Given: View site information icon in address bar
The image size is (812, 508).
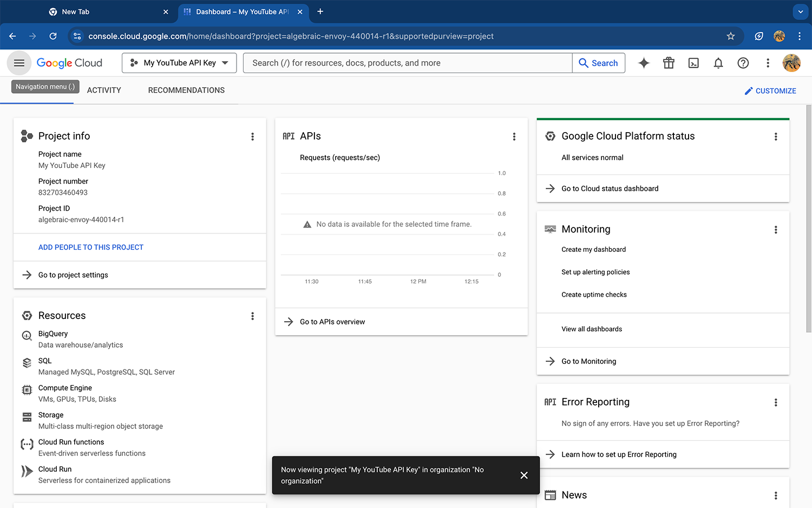Looking at the screenshot, I should click(77, 36).
